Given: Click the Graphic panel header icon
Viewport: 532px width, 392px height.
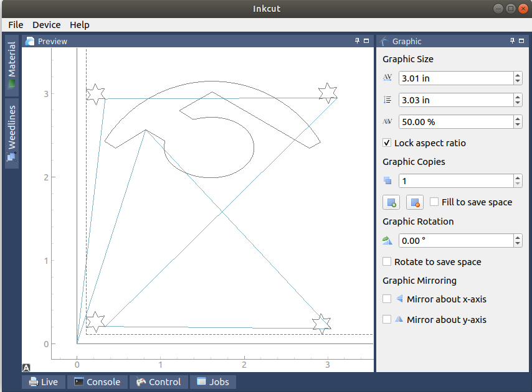Looking at the screenshot, I should (384, 41).
